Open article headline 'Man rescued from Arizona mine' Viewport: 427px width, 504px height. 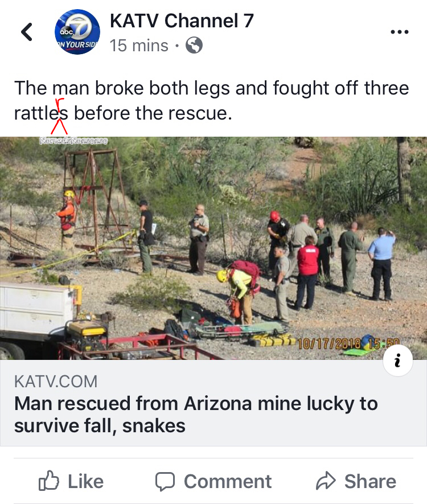point(196,415)
